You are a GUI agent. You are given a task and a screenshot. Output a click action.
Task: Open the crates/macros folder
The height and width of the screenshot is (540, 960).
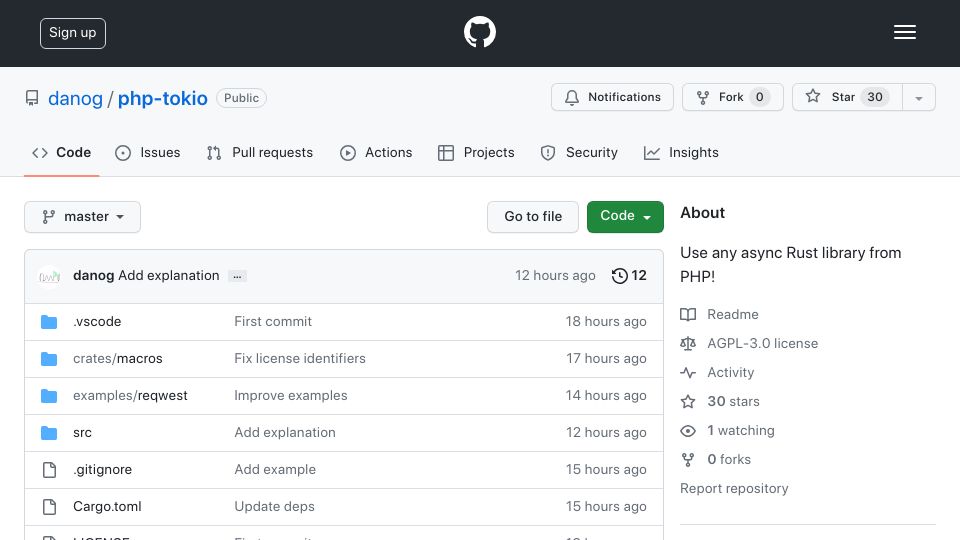pyautogui.click(x=118, y=359)
